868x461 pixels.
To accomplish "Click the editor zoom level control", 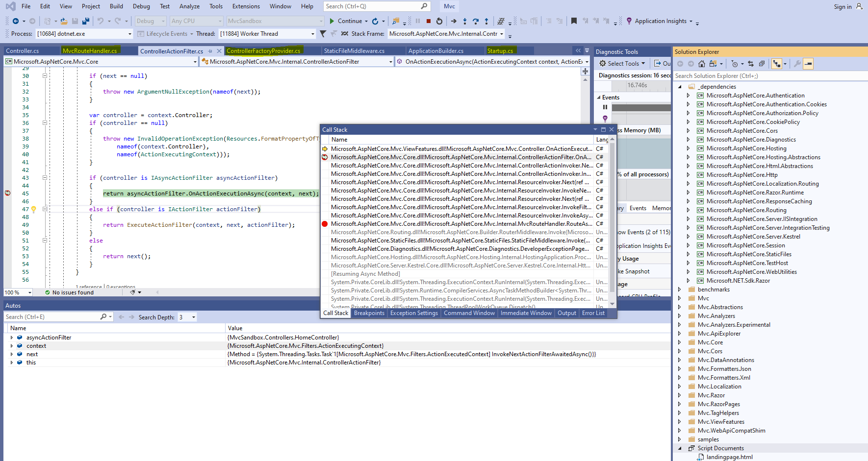I will click(x=17, y=292).
